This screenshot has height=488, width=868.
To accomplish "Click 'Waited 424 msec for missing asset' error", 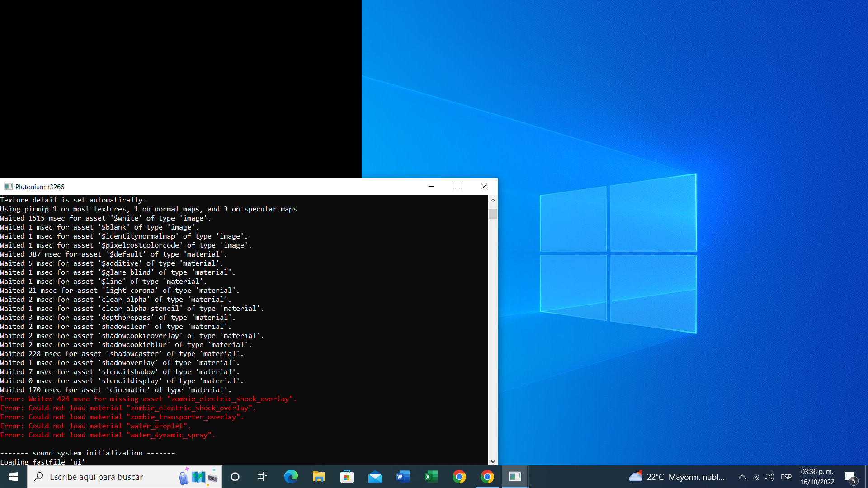I will point(148,399).
